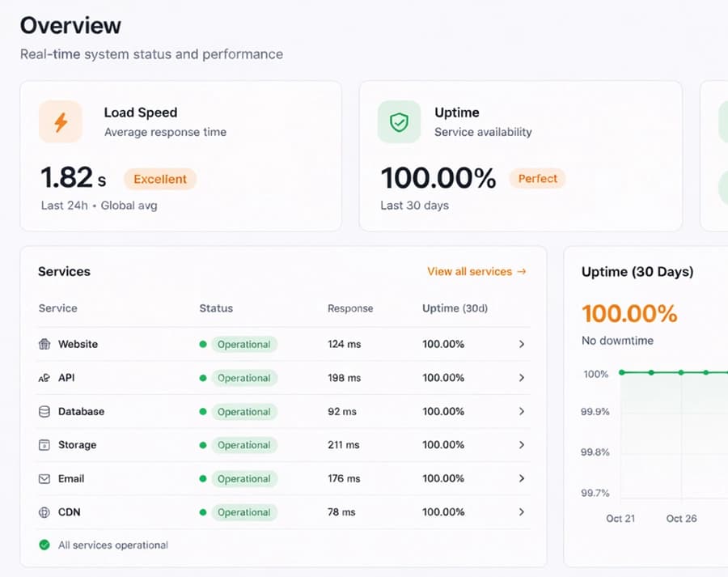Click the Storage service icon

(x=44, y=445)
